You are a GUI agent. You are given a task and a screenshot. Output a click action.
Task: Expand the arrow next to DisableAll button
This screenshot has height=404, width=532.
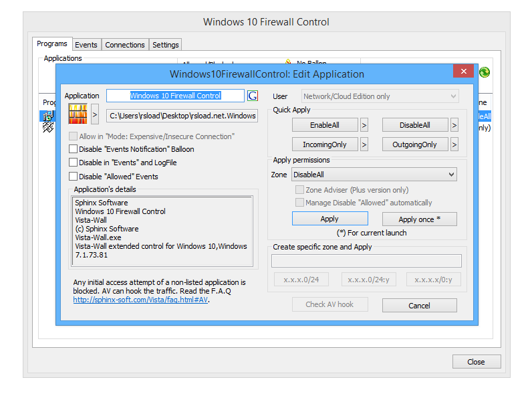[454, 125]
